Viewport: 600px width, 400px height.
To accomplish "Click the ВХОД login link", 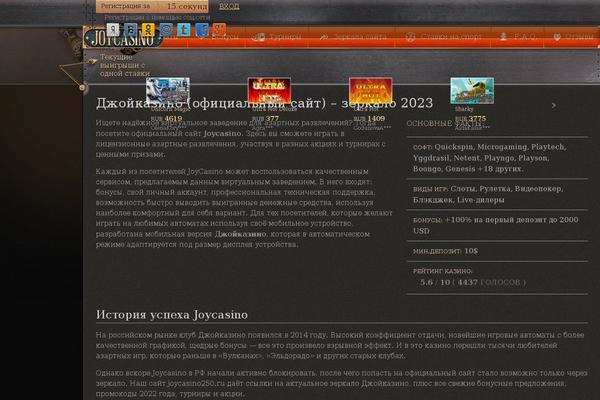I will 229,6.
